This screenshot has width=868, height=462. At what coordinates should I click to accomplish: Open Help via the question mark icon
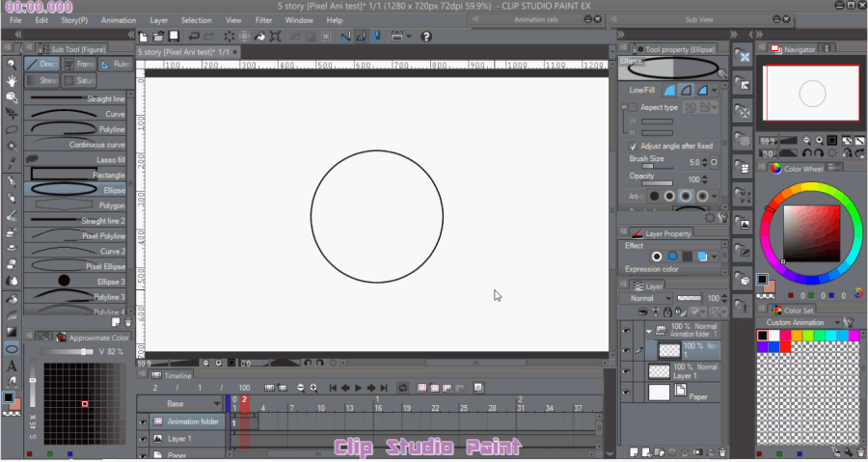coord(426,37)
